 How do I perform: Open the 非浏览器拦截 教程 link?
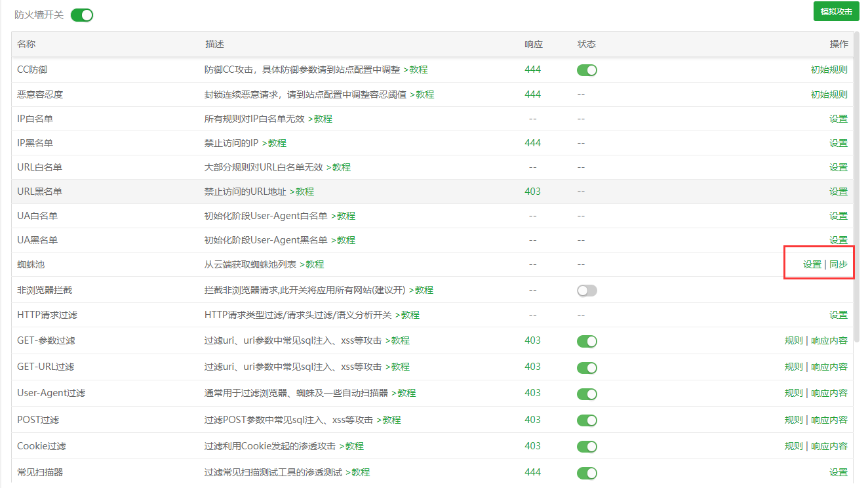(x=421, y=290)
